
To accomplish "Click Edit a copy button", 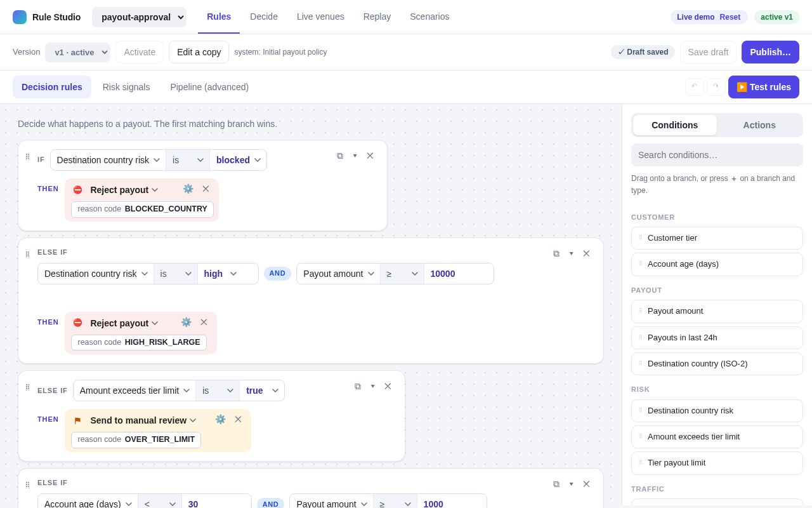I will pos(199,52).
